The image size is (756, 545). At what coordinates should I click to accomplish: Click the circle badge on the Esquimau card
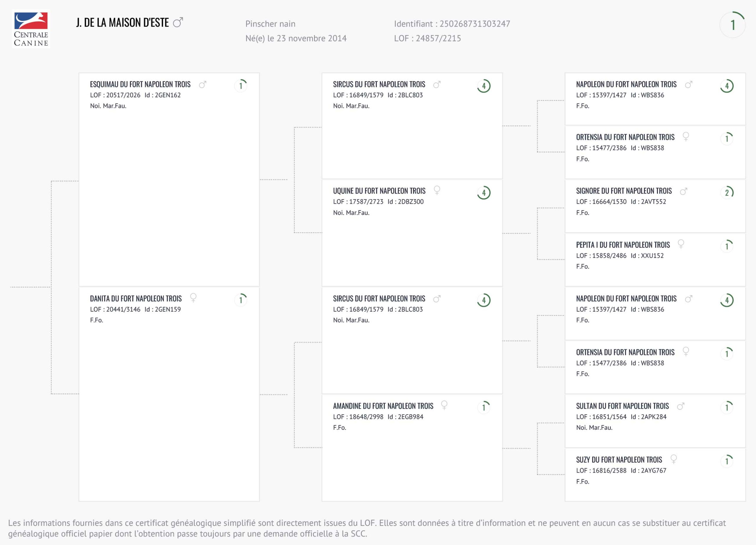point(241,86)
